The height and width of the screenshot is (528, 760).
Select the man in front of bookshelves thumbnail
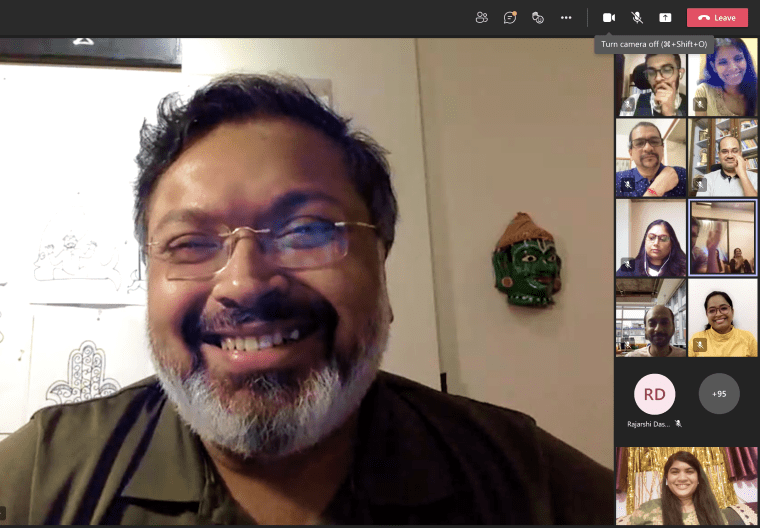(722, 158)
